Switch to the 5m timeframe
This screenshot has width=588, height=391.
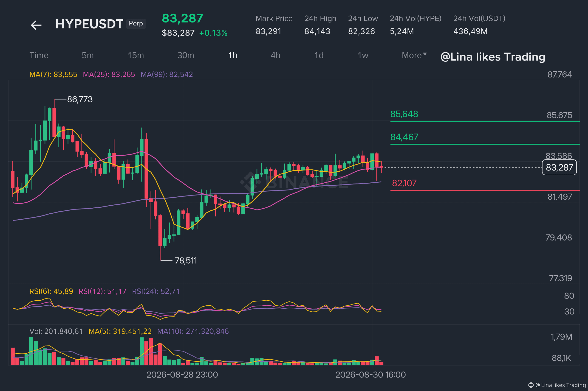point(88,55)
